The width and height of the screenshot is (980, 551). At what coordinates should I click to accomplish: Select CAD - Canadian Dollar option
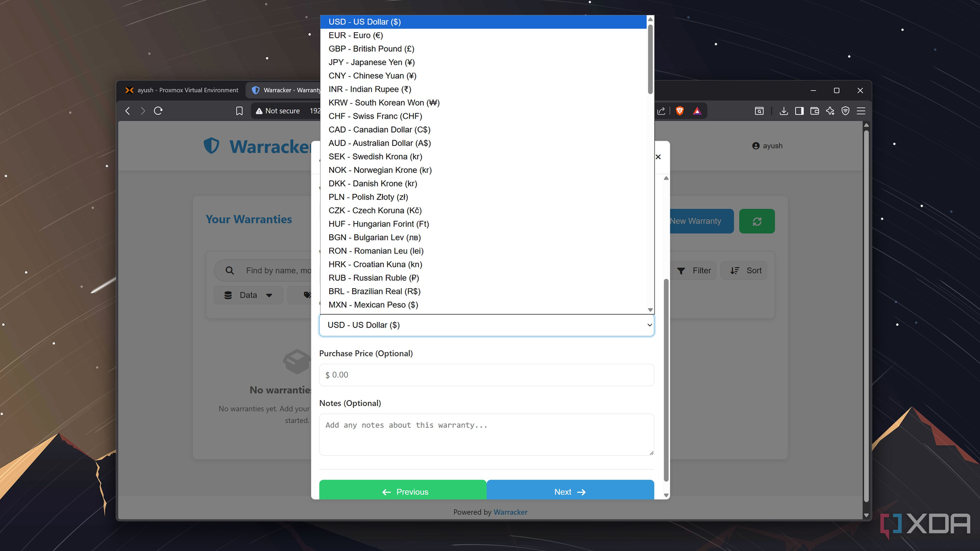click(x=483, y=130)
